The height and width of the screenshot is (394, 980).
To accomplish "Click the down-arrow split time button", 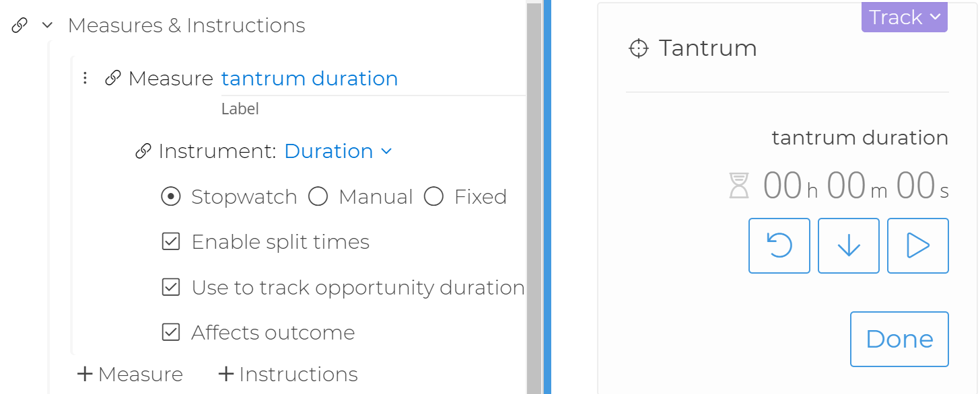I will point(848,245).
